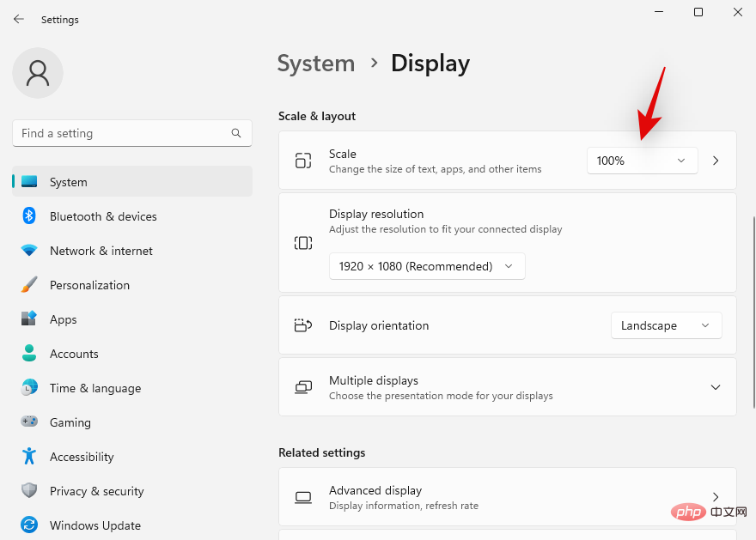Click the Network & internet globe icon
This screenshot has height=540, width=756.
(28, 251)
